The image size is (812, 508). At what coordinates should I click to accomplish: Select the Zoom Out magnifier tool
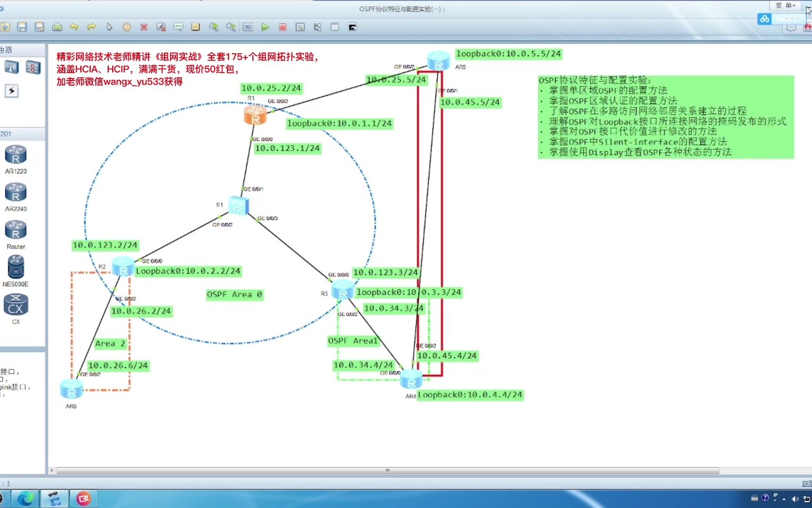coord(231,27)
